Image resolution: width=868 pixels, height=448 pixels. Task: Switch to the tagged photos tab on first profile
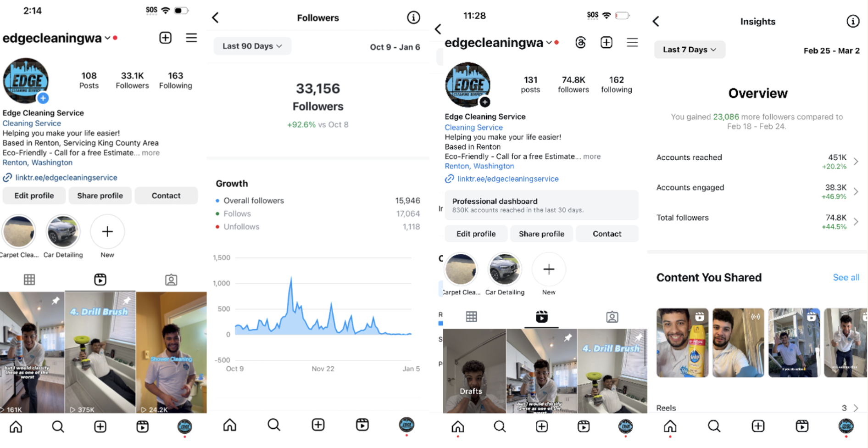(171, 280)
